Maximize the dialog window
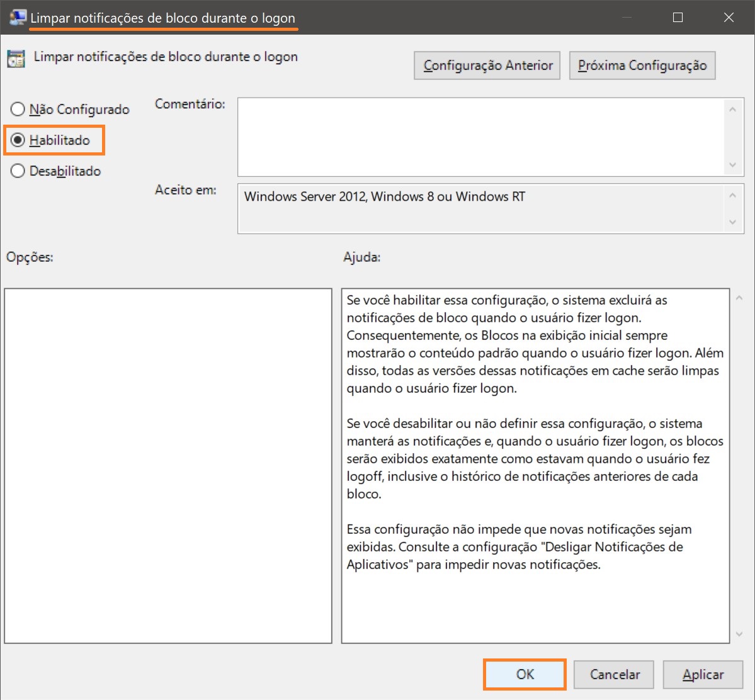The height and width of the screenshot is (700, 755). 678,18
